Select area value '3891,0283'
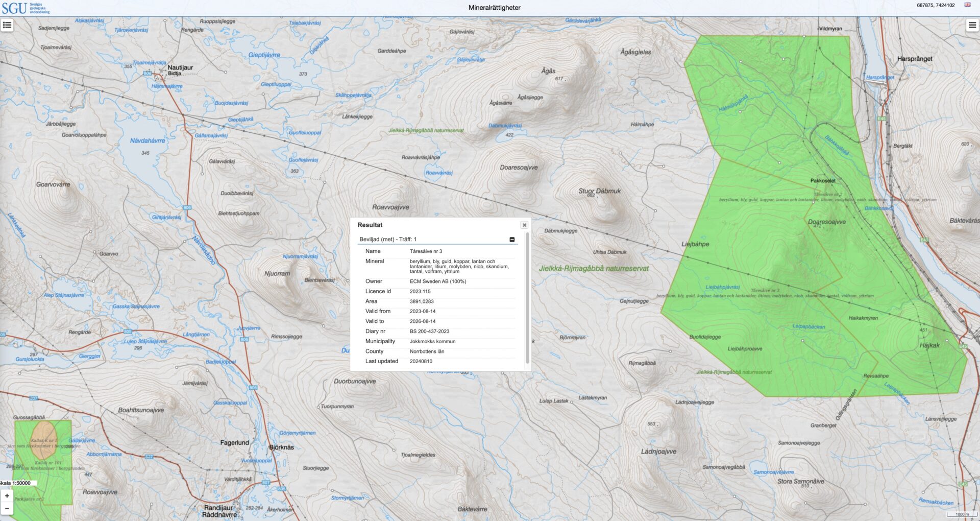 click(422, 301)
